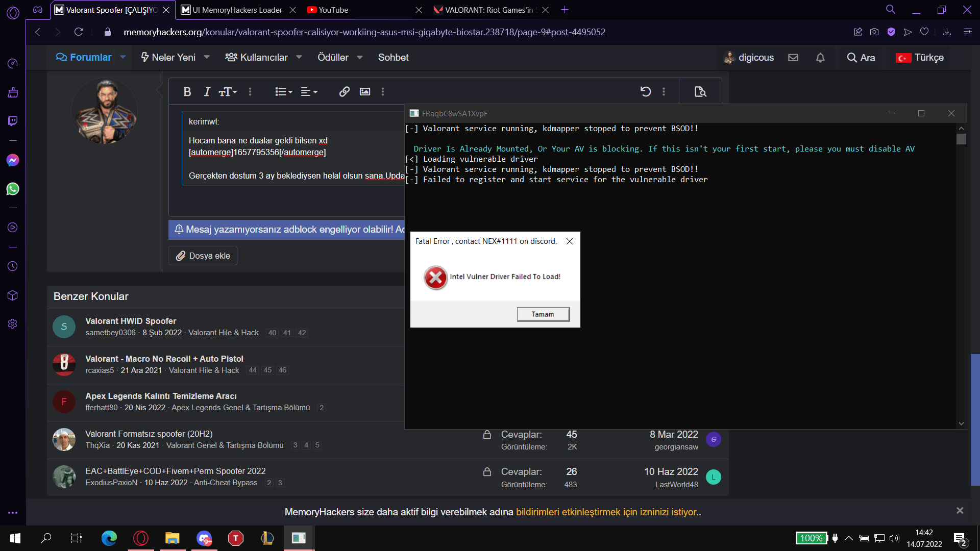The height and width of the screenshot is (551, 980).
Task: Click the bookmark heart icon
Action: click(924, 32)
